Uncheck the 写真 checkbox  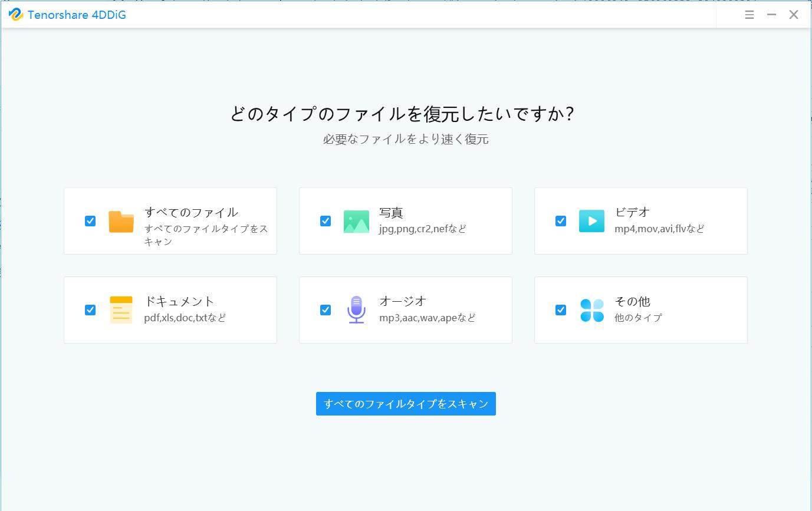tap(326, 221)
